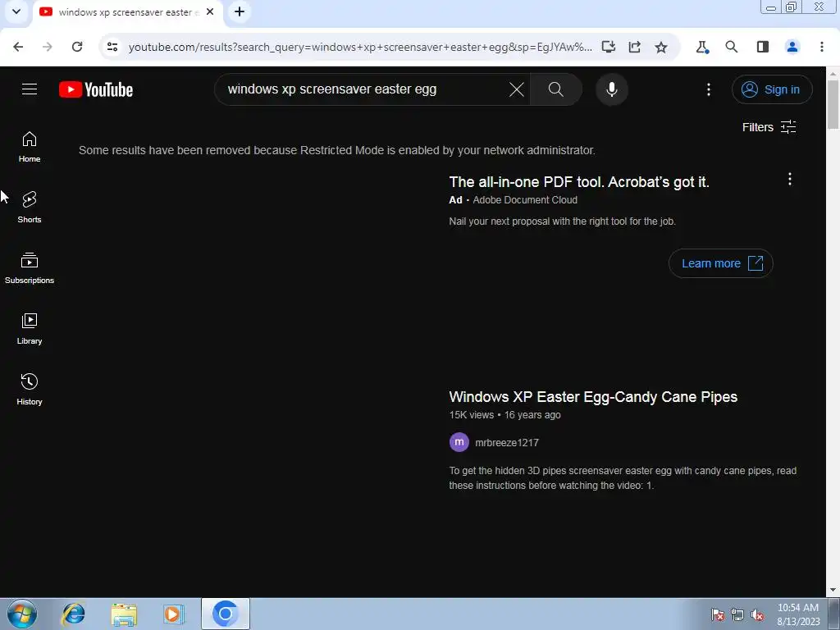Open Windows XP Easter Egg-Candy Cane Pipes video
This screenshot has width=840, height=630.
click(x=593, y=397)
